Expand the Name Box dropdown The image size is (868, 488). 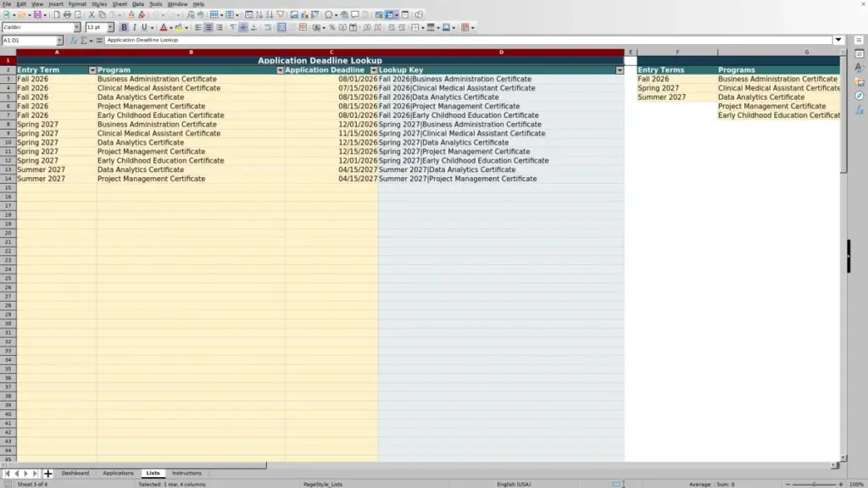(60, 41)
